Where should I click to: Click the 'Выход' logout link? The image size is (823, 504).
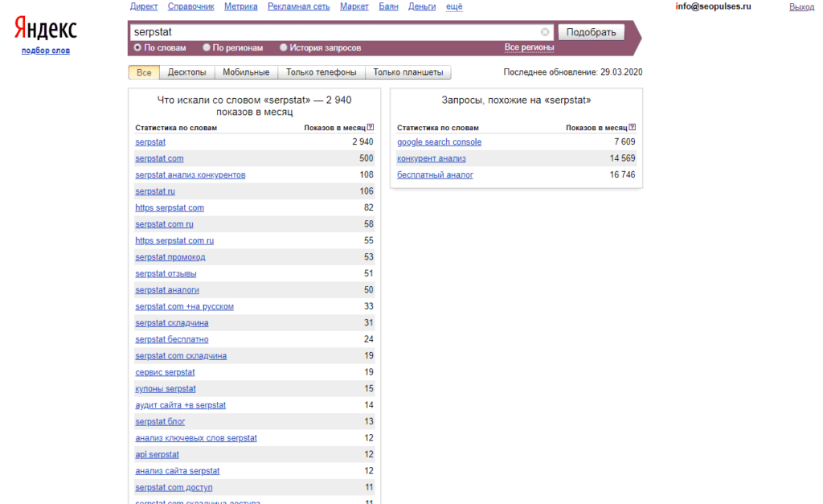click(801, 6)
